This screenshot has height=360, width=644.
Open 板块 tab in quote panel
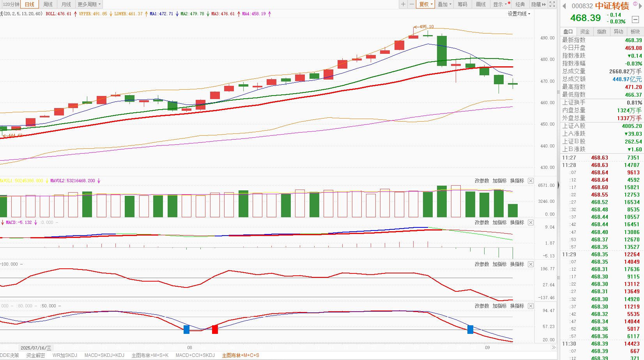tap(635, 32)
